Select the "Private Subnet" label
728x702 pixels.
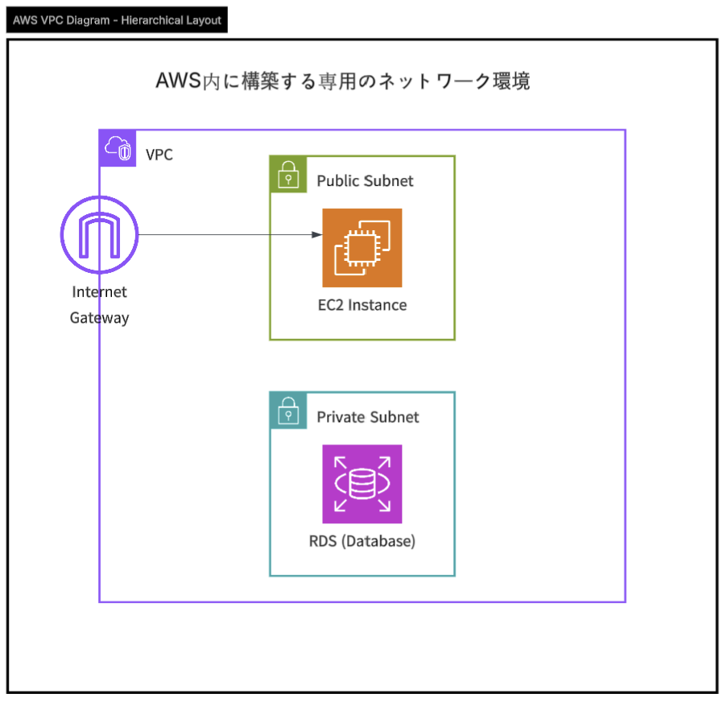[367, 417]
